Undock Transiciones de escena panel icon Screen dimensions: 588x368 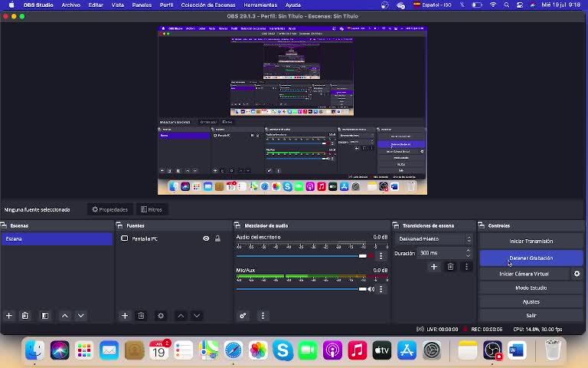click(396, 225)
